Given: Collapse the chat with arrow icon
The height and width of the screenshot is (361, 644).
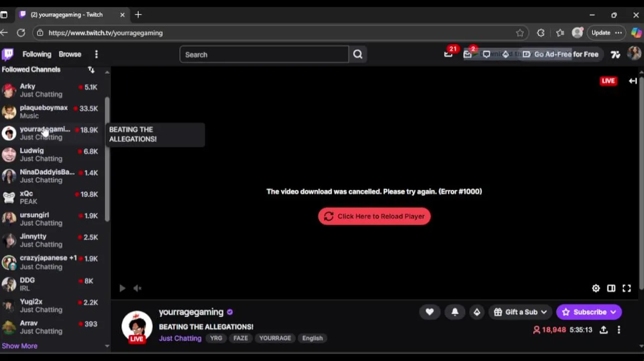Looking at the screenshot, I should tap(633, 81).
